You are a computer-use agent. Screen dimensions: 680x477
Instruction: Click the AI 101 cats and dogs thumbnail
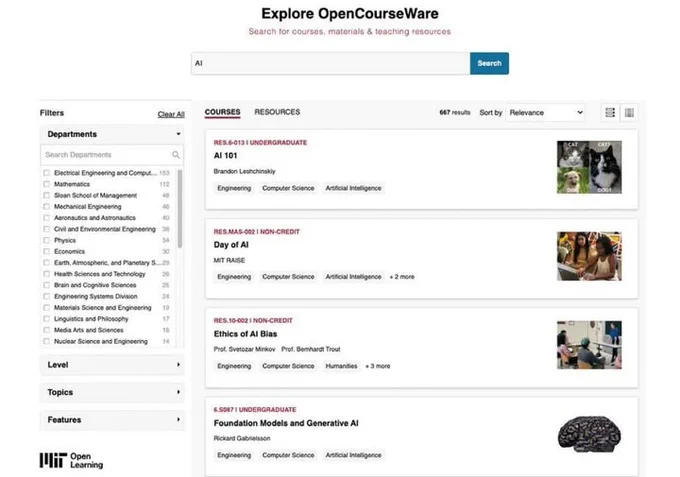click(589, 167)
